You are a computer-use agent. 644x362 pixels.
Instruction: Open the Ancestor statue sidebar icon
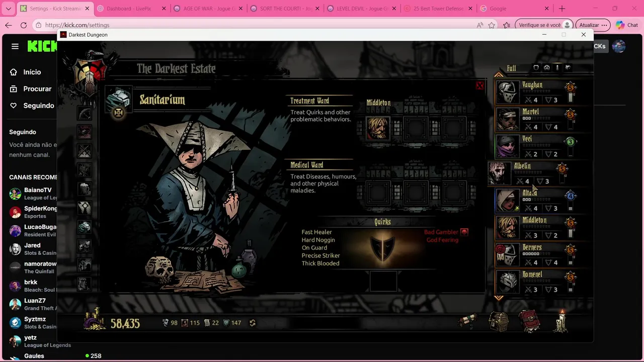84,284
